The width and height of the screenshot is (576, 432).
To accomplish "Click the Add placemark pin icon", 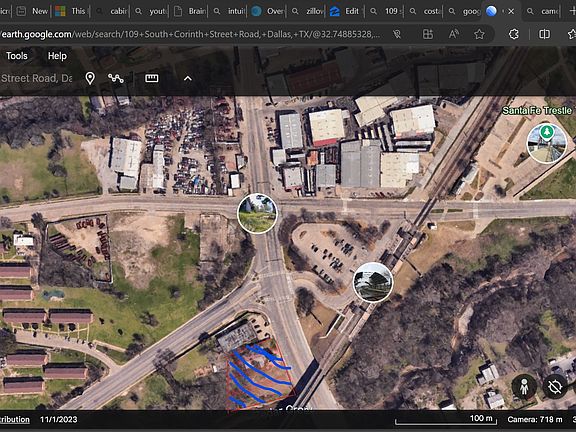I will (90, 78).
